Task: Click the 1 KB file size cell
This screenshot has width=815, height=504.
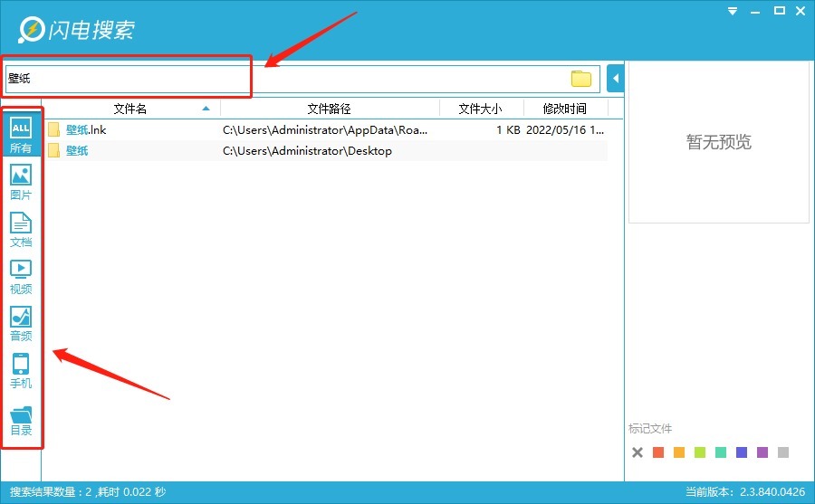Action: [508, 130]
